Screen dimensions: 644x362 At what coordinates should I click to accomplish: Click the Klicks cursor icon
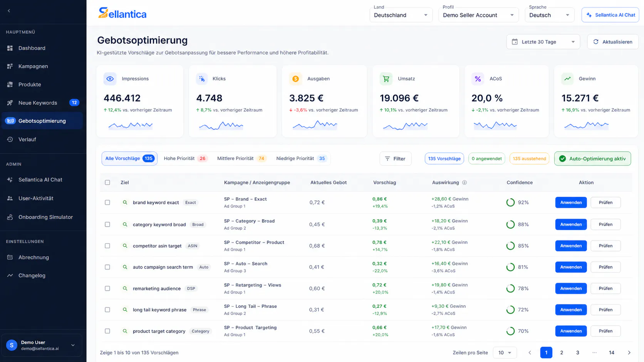pos(202,79)
